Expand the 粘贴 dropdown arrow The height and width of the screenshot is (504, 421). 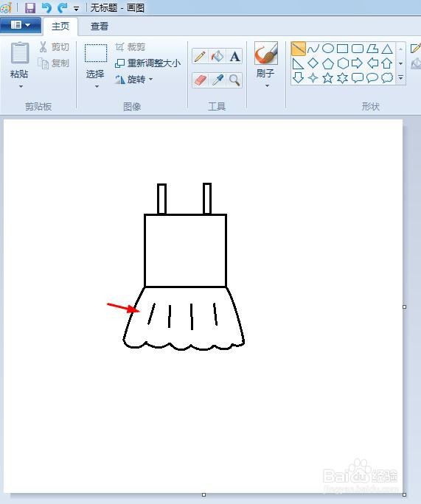click(21, 86)
